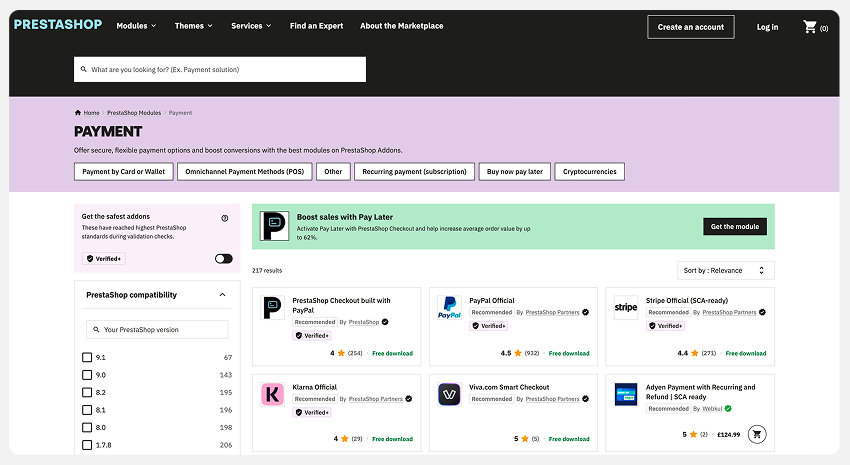Click the green check beside Webkul

click(728, 409)
